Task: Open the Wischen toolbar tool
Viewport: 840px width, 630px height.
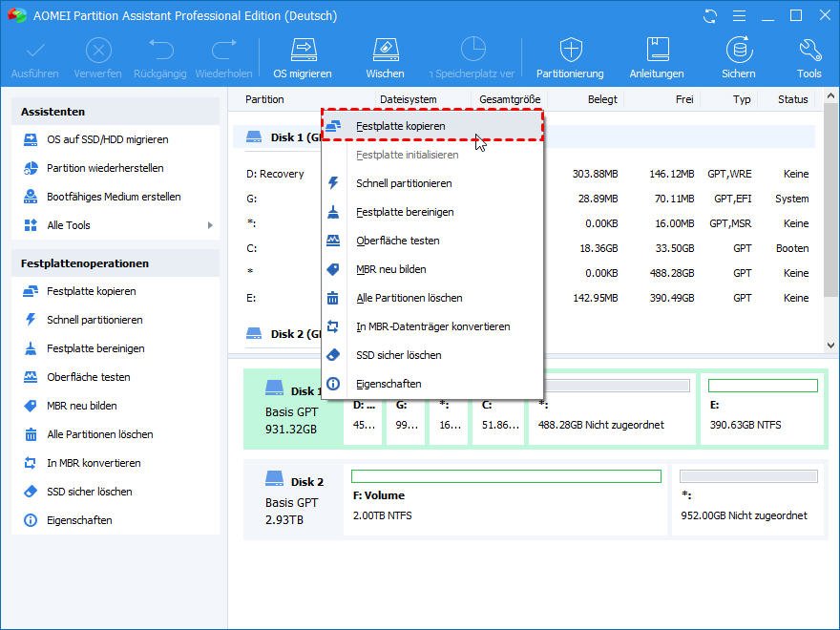Action: (x=386, y=58)
